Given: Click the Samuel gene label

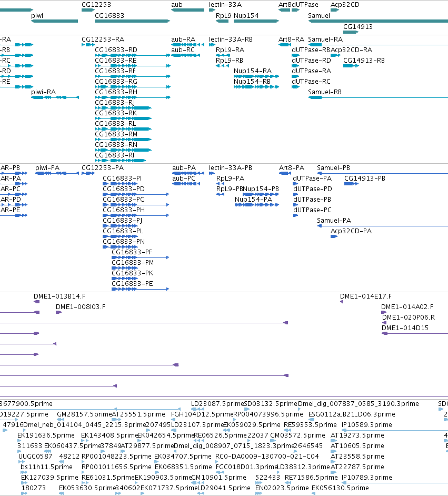Looking at the screenshot, I should click(x=319, y=15).
